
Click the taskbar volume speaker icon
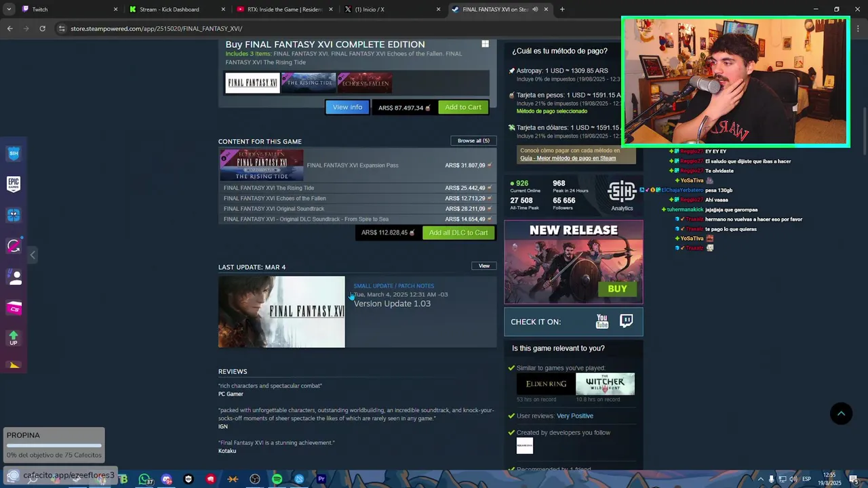coord(793,479)
